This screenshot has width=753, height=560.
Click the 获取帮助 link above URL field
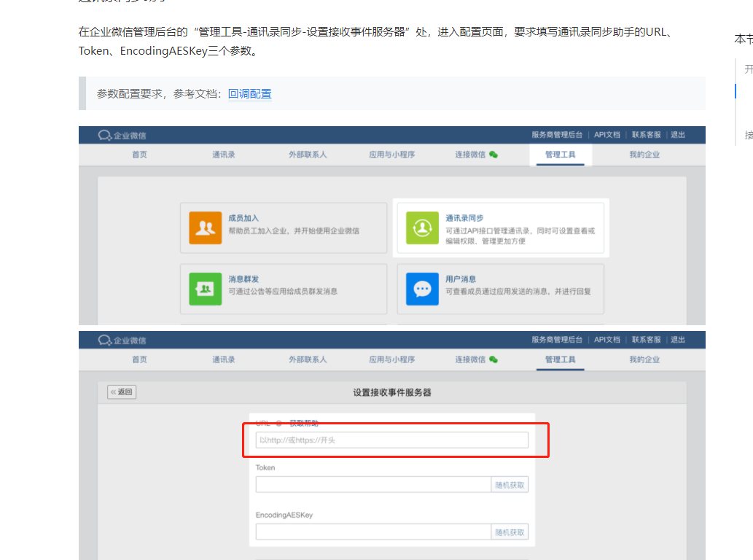(x=303, y=423)
